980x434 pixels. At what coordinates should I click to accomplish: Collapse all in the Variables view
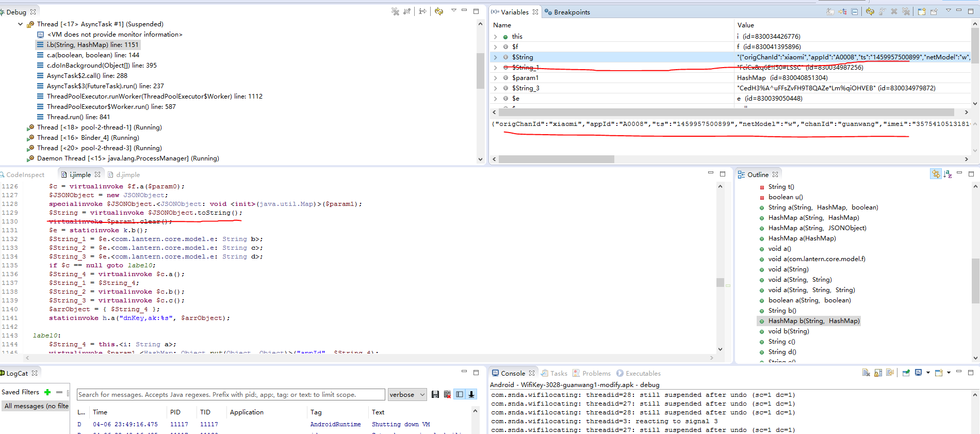pos(855,11)
